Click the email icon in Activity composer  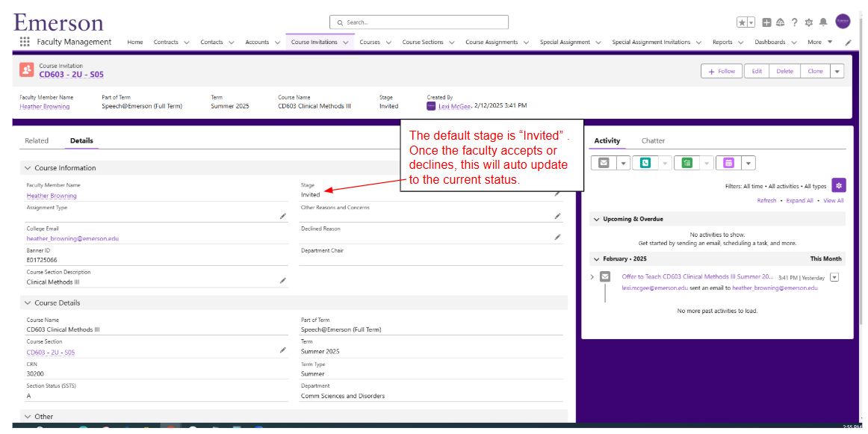604,163
